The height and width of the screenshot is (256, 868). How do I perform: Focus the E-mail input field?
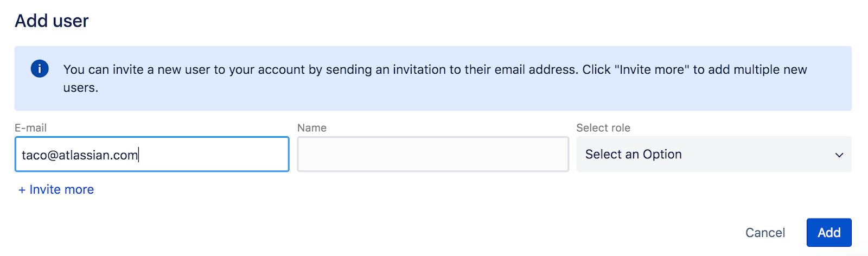pos(152,155)
